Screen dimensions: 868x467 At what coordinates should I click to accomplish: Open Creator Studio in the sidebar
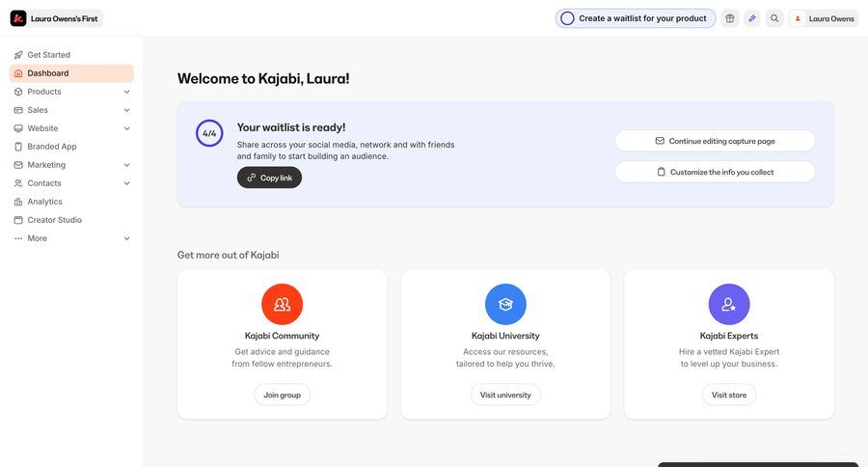pyautogui.click(x=71, y=220)
